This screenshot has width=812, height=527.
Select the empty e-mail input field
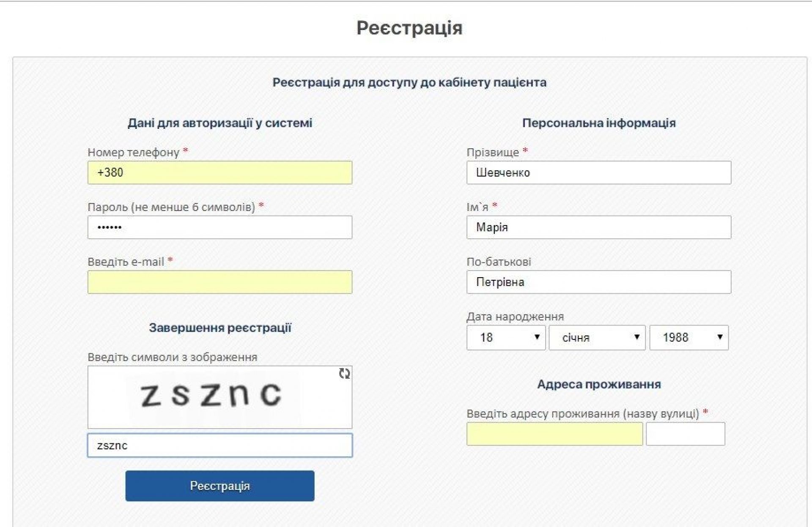pyautogui.click(x=220, y=282)
